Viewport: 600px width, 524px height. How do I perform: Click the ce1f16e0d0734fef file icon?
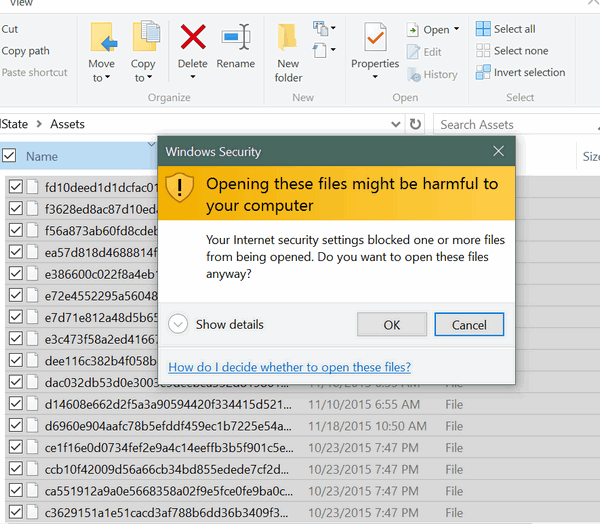pyautogui.click(x=33, y=447)
